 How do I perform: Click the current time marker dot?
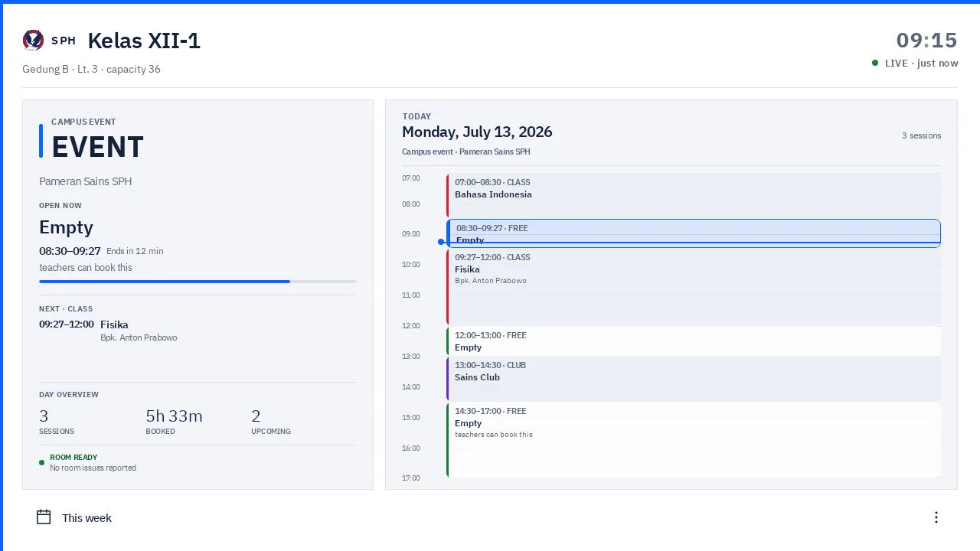tap(441, 242)
